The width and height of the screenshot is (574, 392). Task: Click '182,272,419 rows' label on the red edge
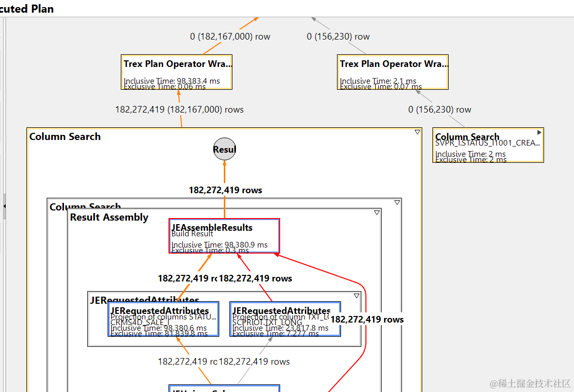(x=367, y=319)
